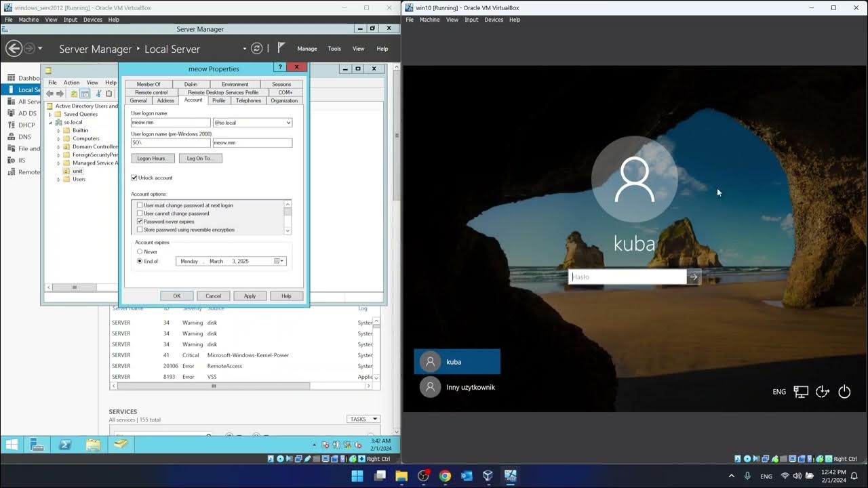The height and width of the screenshot is (488, 868).
Task: Open the Tools menu in Server Manager
Action: point(334,49)
